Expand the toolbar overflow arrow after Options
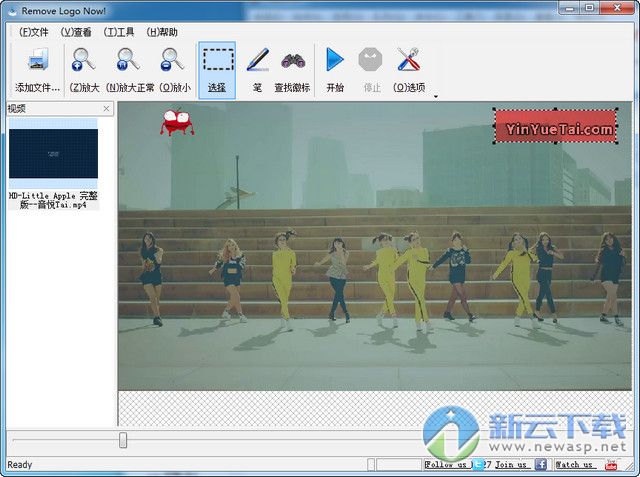 coord(436,96)
